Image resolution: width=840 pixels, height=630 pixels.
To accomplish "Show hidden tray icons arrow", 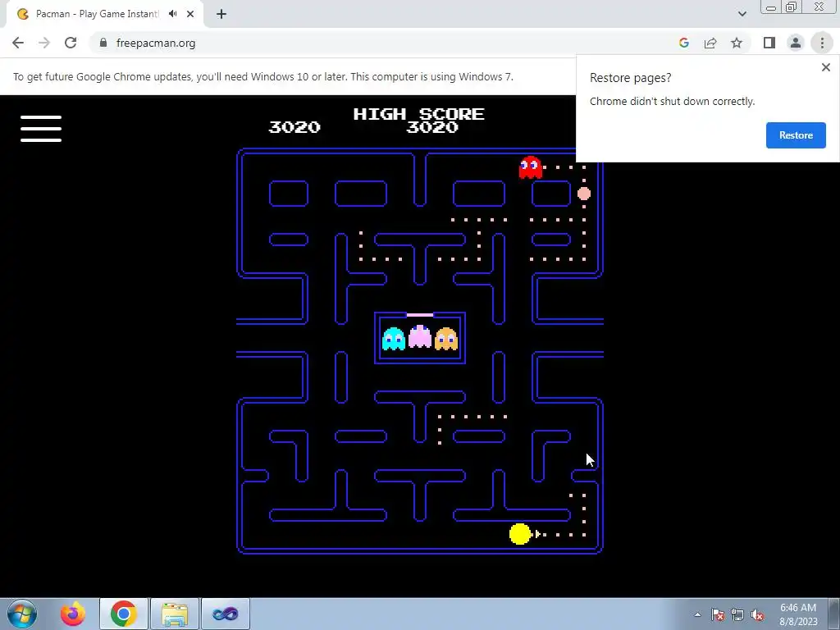I will tap(697, 614).
